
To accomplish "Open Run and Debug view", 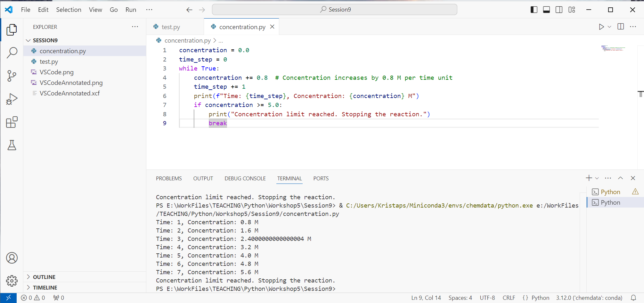I will (x=12, y=99).
